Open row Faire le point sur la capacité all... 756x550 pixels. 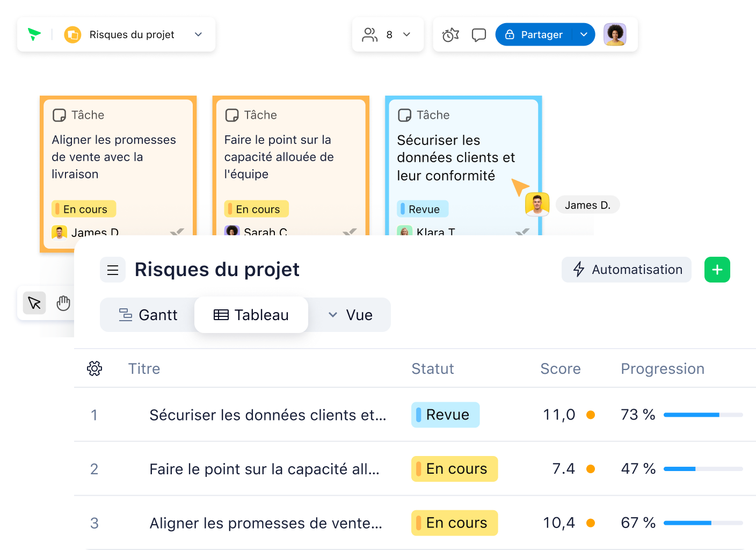coord(265,469)
